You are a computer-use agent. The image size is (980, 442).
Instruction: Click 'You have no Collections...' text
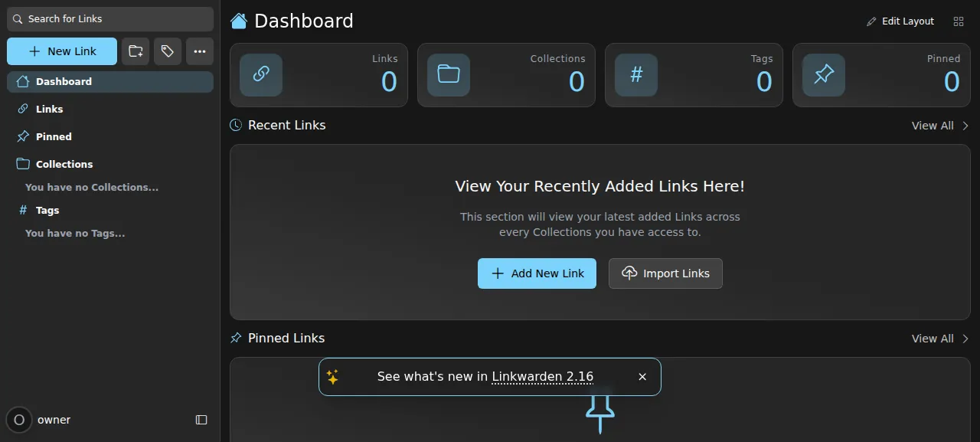pyautogui.click(x=92, y=188)
